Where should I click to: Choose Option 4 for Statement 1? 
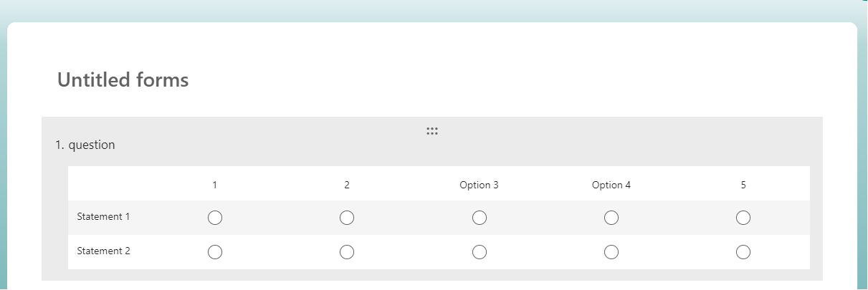click(611, 218)
